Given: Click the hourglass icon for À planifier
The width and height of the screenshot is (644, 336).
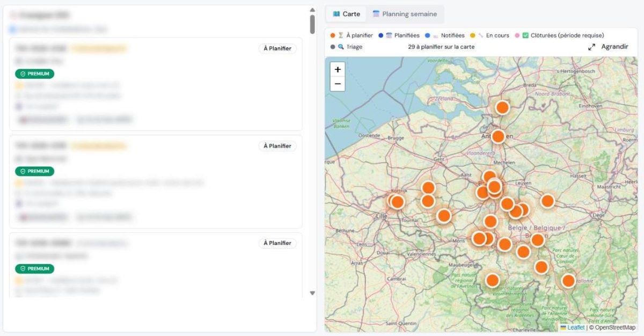Looking at the screenshot, I should (x=341, y=35).
